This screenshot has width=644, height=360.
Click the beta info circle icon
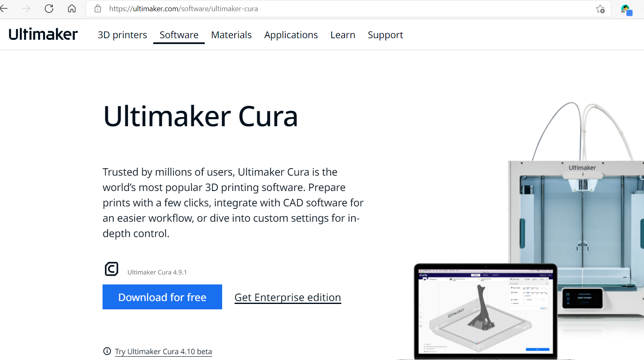[107, 351]
